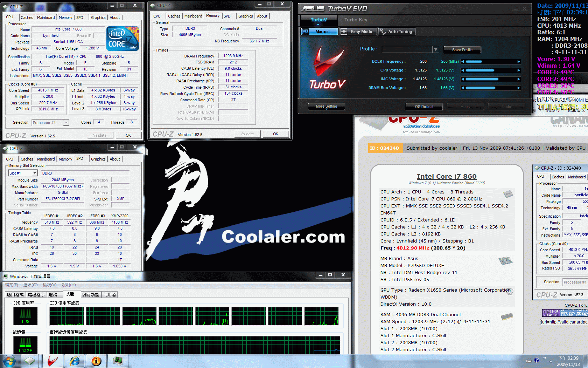Click the url=http://valid.canardpc text field
The image size is (588, 368).
[564, 322]
